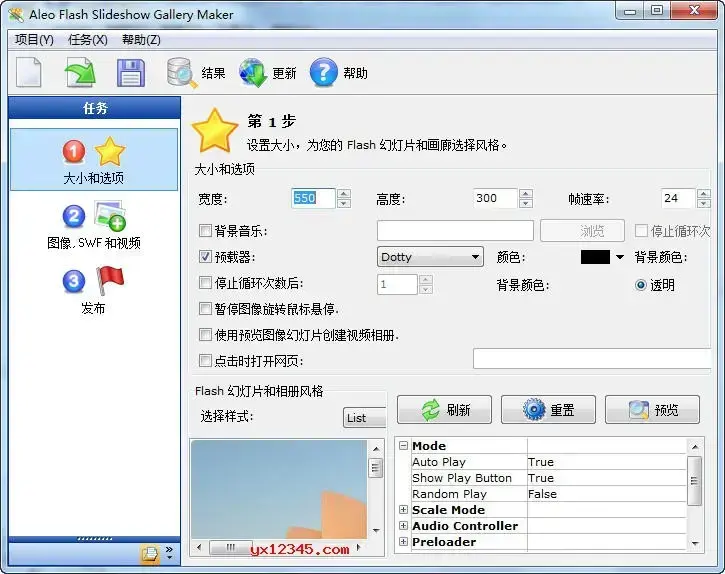Expand the Scale Mode group

click(404, 510)
